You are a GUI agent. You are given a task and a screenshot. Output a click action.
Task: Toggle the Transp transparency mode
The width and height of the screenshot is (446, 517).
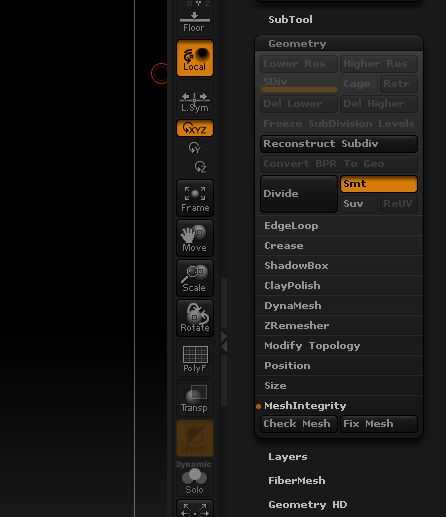click(x=195, y=399)
